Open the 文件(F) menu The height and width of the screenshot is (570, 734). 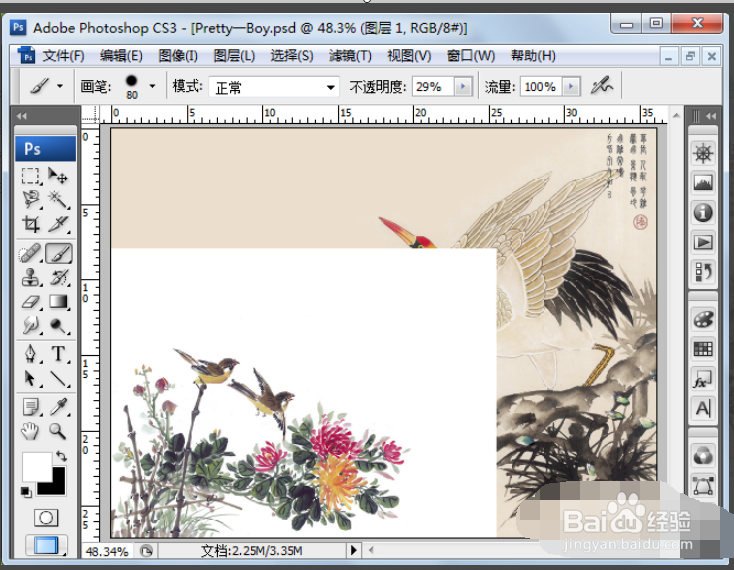pyautogui.click(x=63, y=56)
